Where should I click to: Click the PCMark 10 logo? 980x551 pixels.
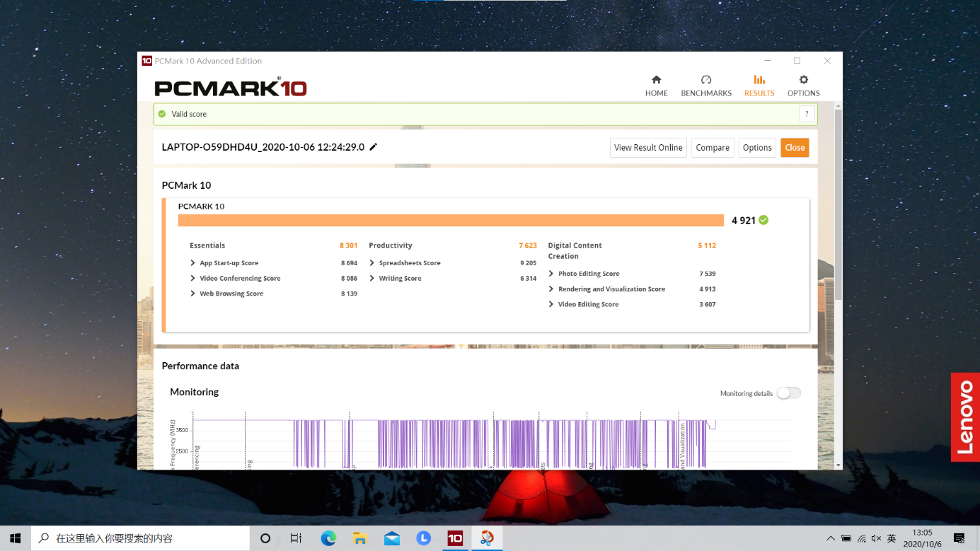pyautogui.click(x=231, y=87)
